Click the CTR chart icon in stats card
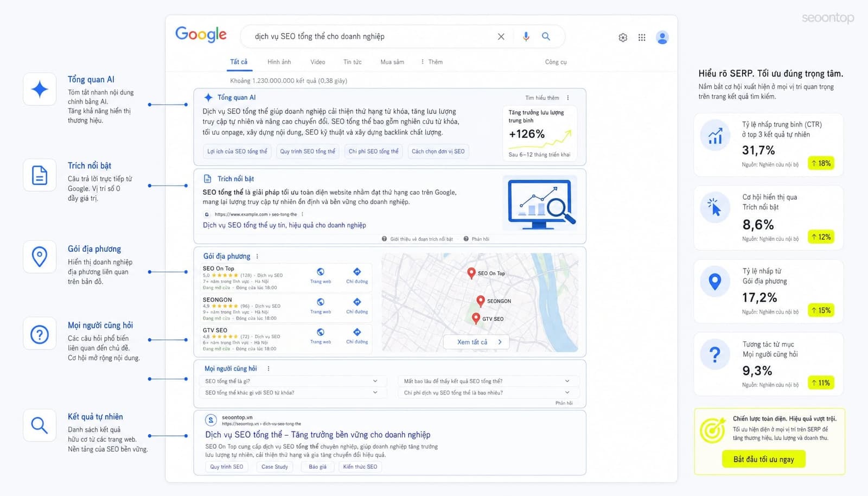 715,136
